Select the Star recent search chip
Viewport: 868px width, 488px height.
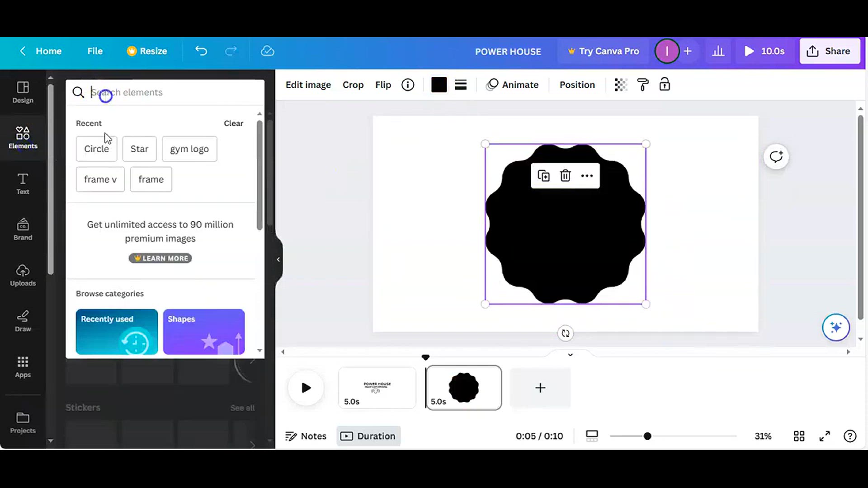(139, 149)
